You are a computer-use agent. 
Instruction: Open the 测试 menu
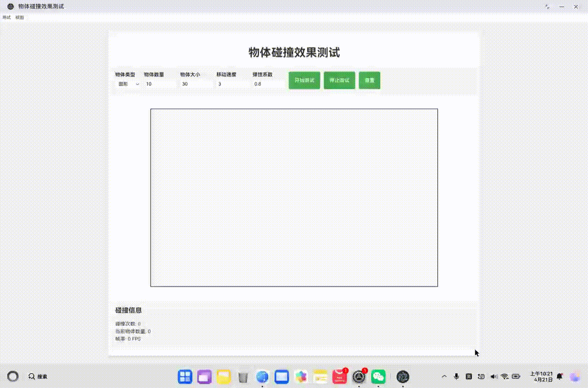(x=6, y=17)
